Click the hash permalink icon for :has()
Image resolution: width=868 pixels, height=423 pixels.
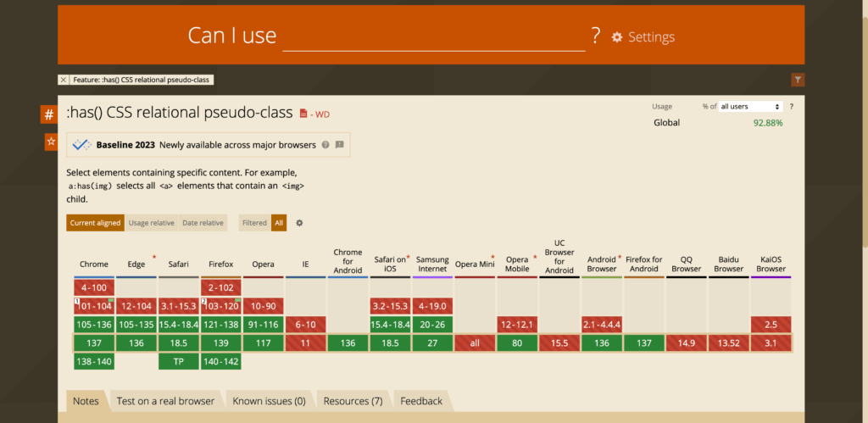(x=49, y=114)
